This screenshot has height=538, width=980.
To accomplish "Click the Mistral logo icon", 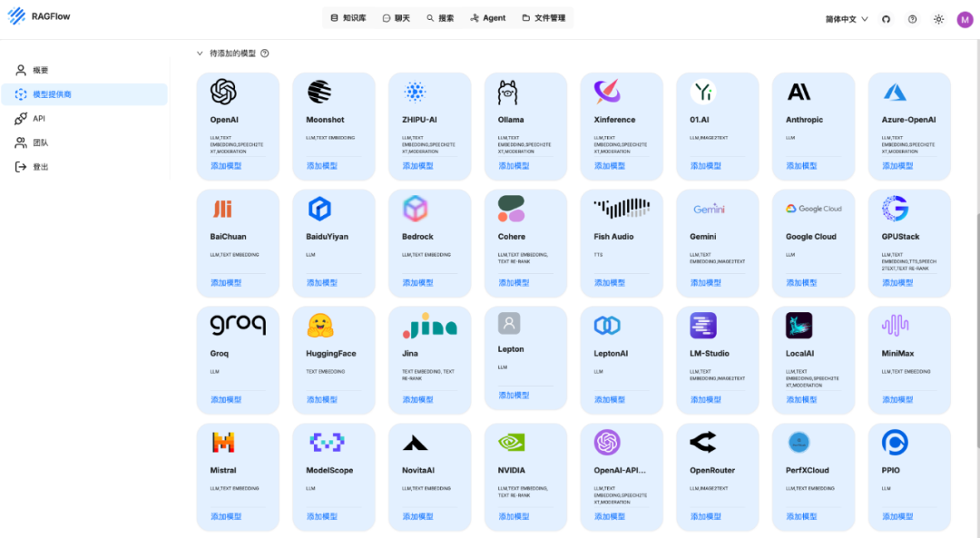I will pyautogui.click(x=223, y=443).
